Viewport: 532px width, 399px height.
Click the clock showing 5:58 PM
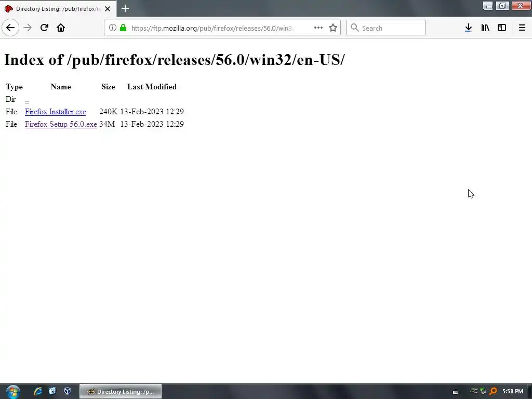pos(513,392)
